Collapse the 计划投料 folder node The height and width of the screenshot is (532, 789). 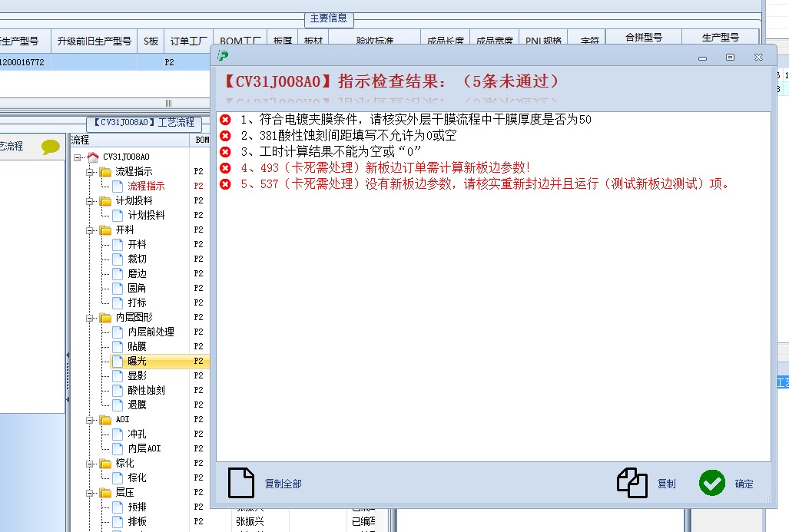pyautogui.click(x=90, y=201)
